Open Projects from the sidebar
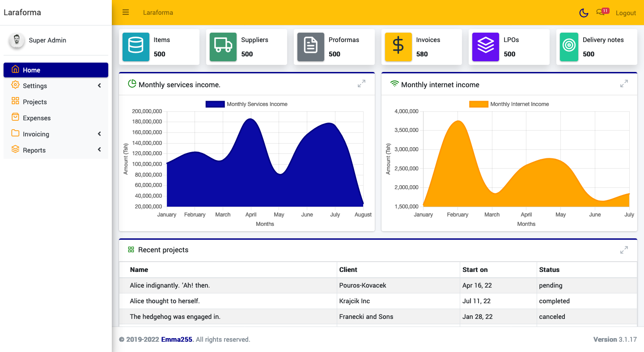Screen dimensions: 644x352 [35, 102]
